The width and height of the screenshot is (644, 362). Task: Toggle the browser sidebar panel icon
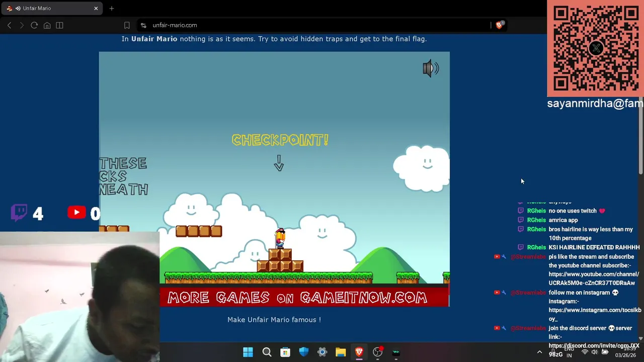point(59,25)
